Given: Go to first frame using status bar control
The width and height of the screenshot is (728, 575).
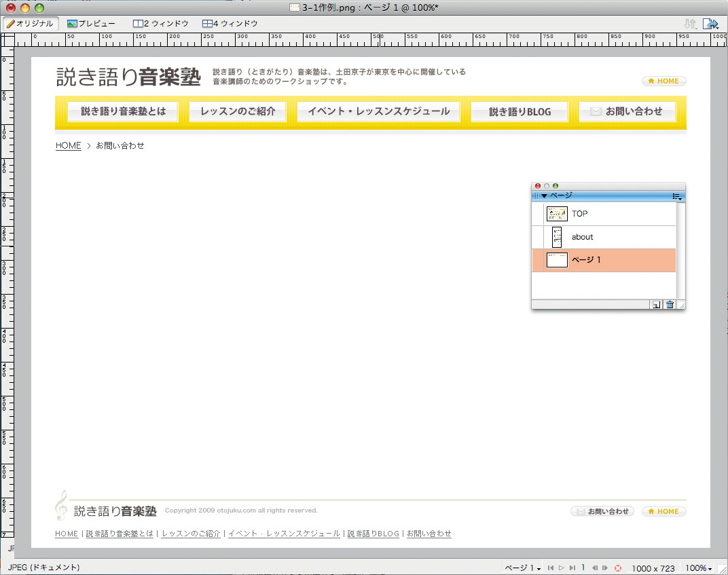Looking at the screenshot, I should (551, 568).
